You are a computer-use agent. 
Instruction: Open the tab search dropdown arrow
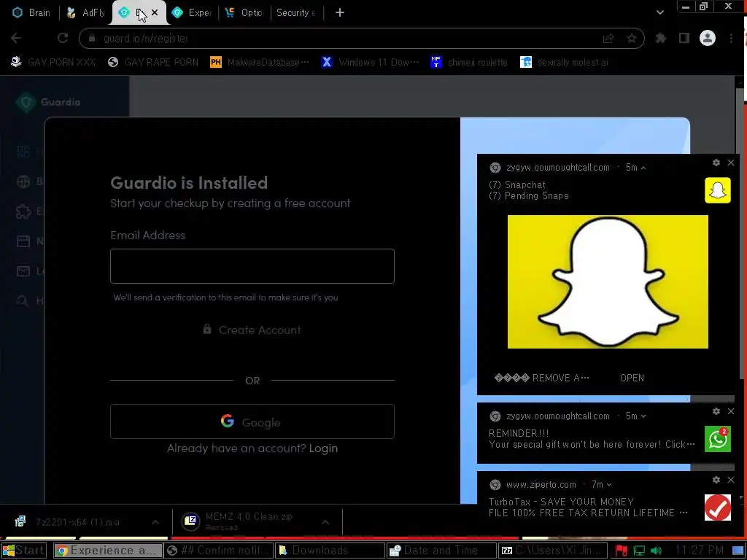point(659,13)
